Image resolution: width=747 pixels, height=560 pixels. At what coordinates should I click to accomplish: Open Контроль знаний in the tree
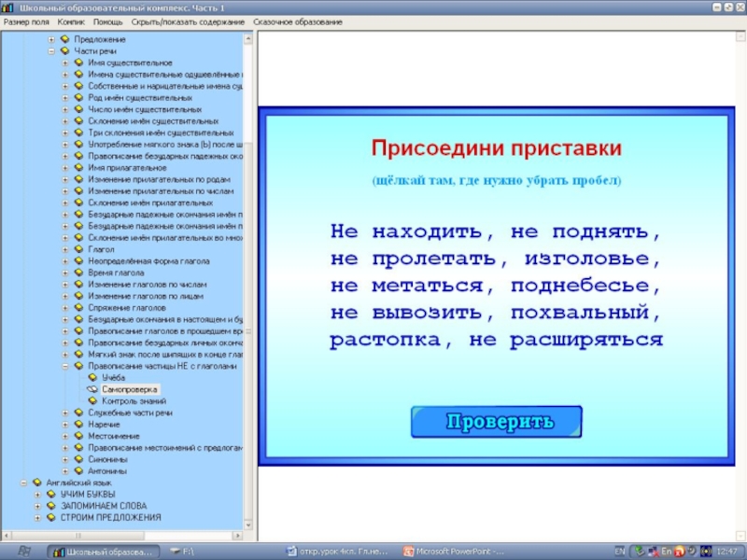click(127, 400)
